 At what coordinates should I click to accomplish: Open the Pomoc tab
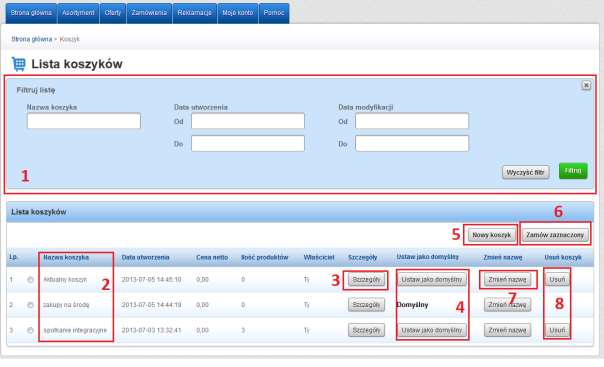pos(274,13)
